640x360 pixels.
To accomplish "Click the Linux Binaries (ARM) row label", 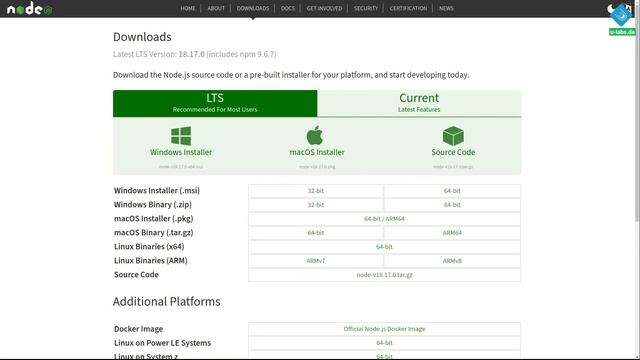I will pos(151,260).
